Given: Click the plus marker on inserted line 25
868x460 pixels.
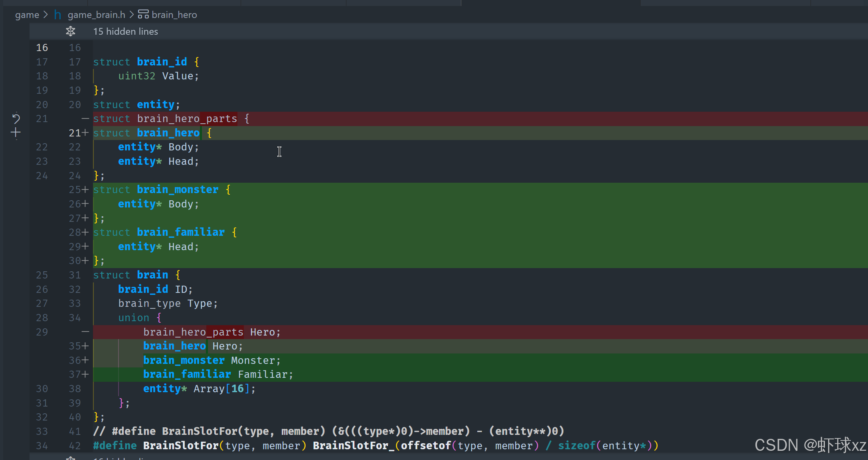Looking at the screenshot, I should (x=85, y=190).
